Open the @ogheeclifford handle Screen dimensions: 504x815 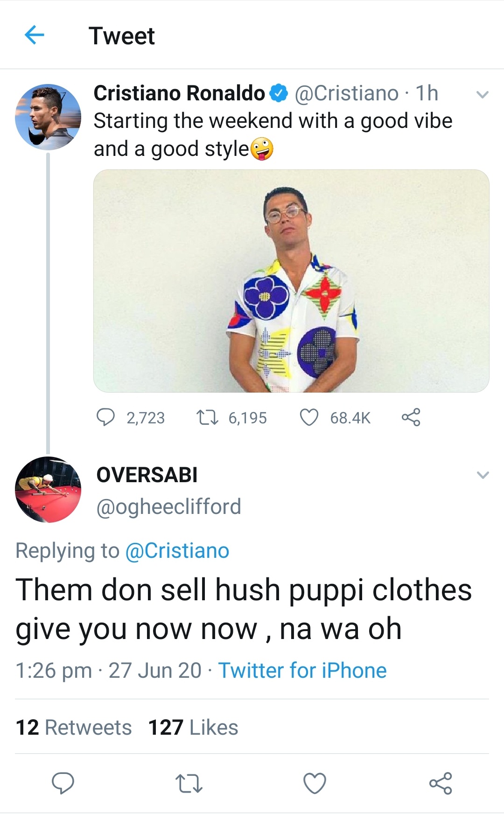(168, 506)
